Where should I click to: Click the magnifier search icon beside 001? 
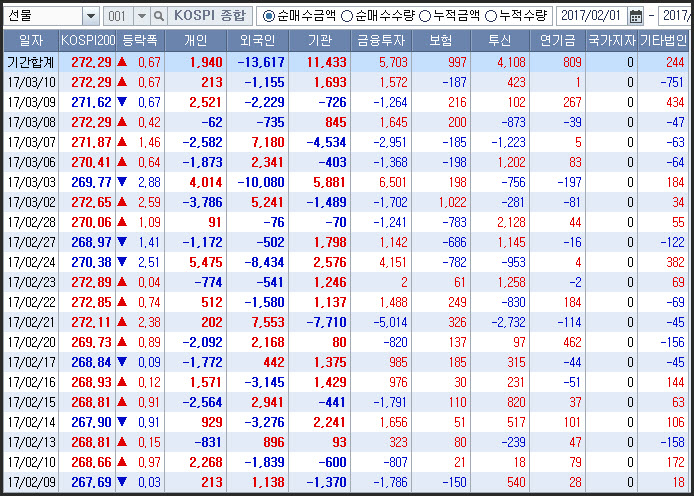click(x=158, y=16)
